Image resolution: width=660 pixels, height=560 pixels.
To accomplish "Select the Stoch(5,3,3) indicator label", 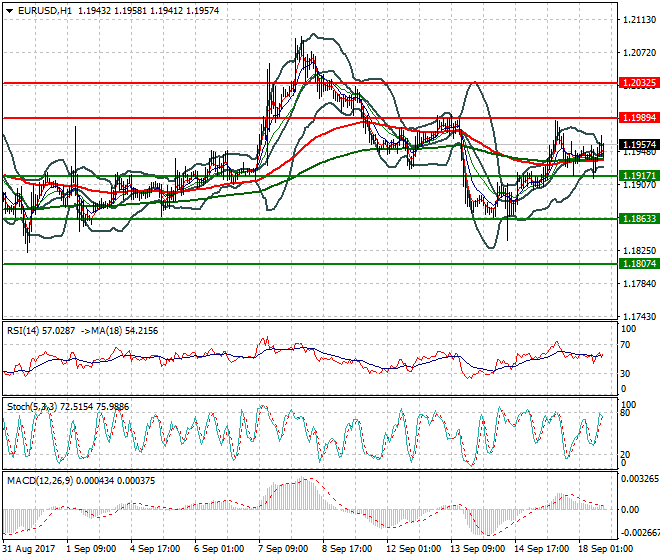I will click(32, 407).
